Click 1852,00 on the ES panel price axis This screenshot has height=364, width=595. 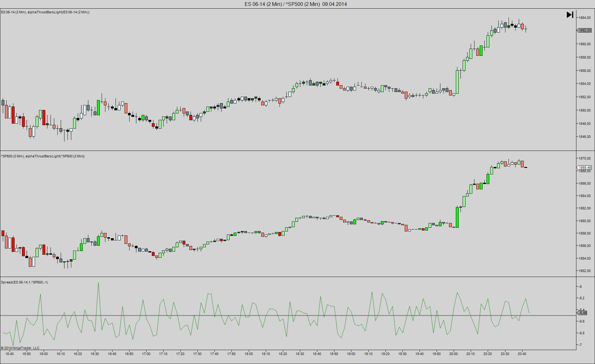tap(584, 97)
